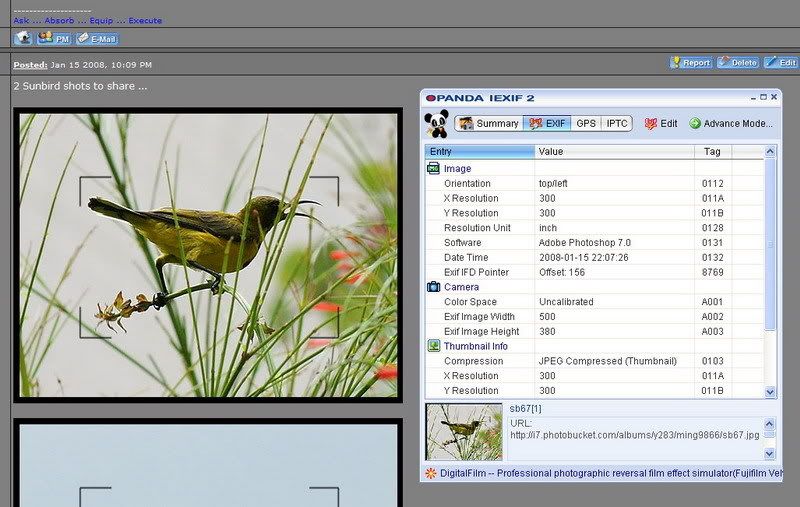Screen dimensions: 800x507
Task: Click the E-Mail icon button
Action: (x=97, y=39)
